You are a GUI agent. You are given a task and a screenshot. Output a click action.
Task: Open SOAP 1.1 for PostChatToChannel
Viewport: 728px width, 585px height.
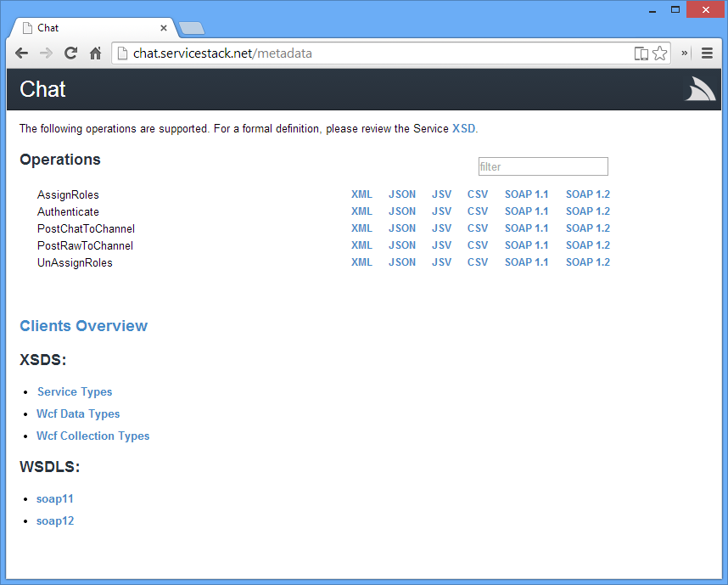pyautogui.click(x=527, y=228)
